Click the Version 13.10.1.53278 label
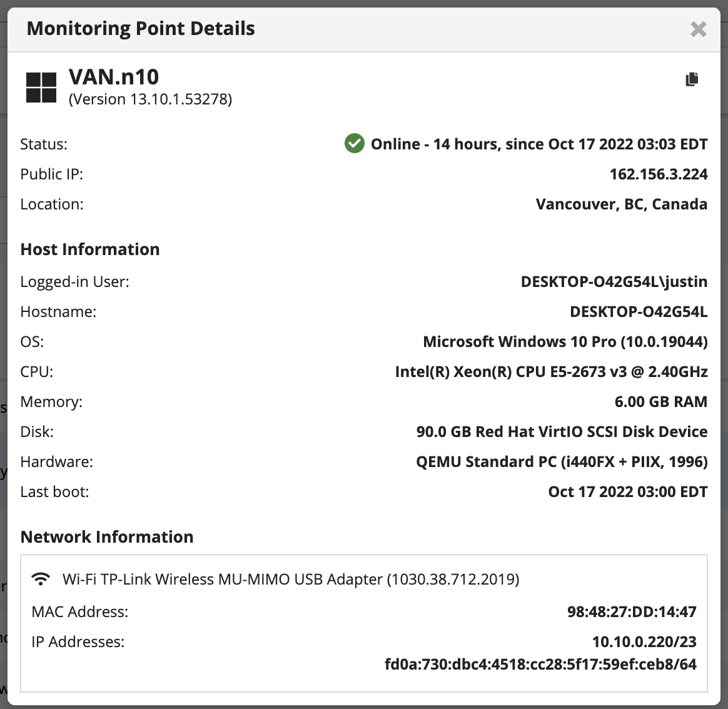 click(x=150, y=99)
